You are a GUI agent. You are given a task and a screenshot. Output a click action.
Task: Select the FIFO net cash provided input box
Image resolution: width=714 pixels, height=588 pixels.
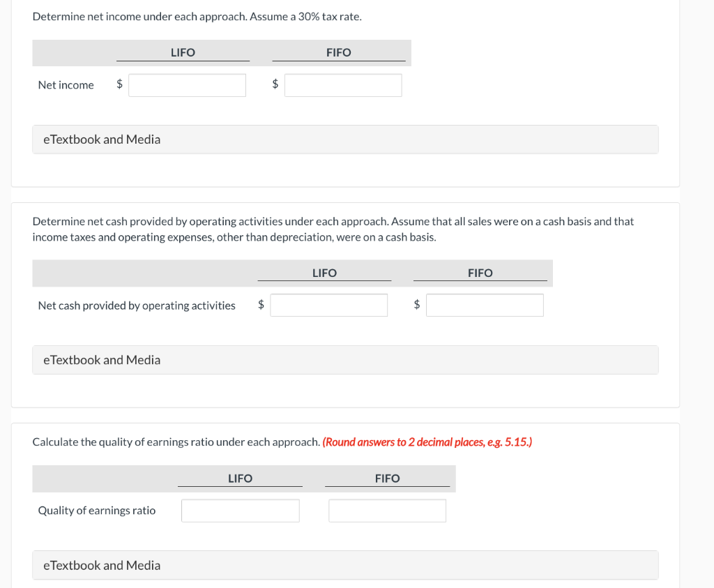click(484, 305)
